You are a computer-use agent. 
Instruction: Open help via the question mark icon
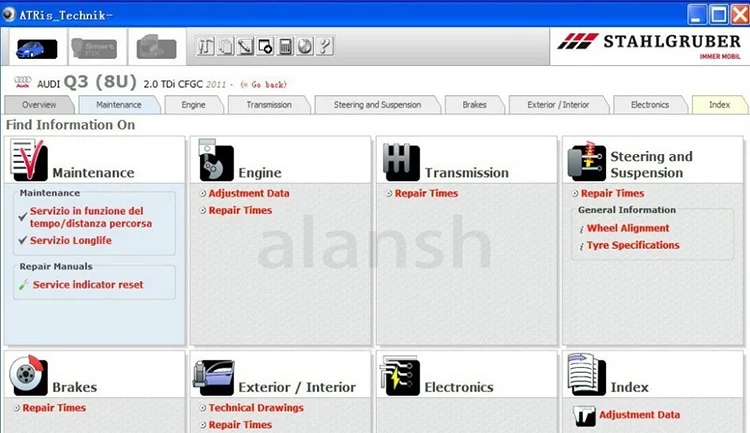click(x=324, y=46)
